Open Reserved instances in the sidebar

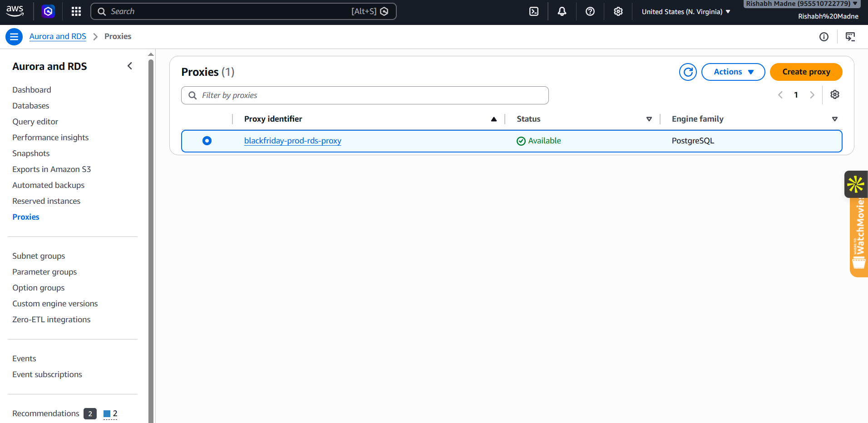(46, 201)
